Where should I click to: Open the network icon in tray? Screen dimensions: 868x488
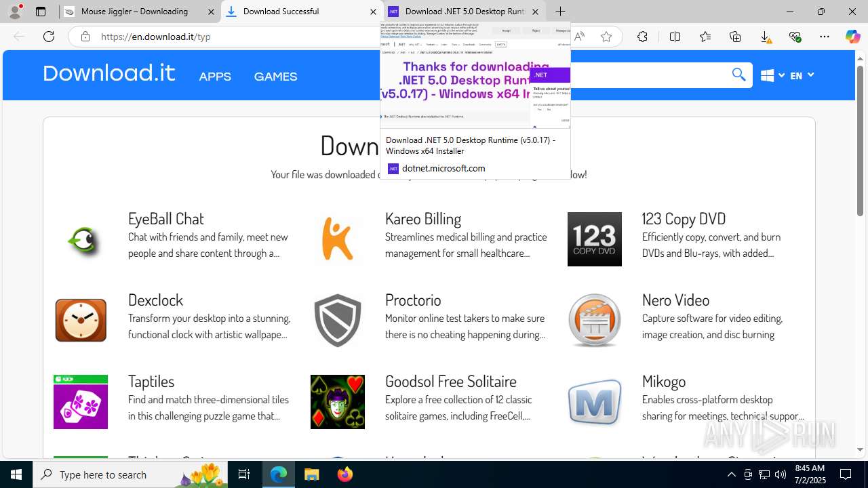[x=764, y=474]
